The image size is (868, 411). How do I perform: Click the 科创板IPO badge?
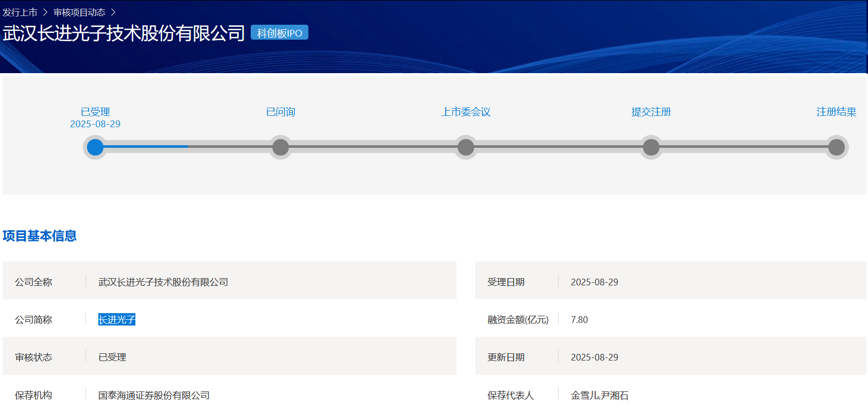point(280,33)
